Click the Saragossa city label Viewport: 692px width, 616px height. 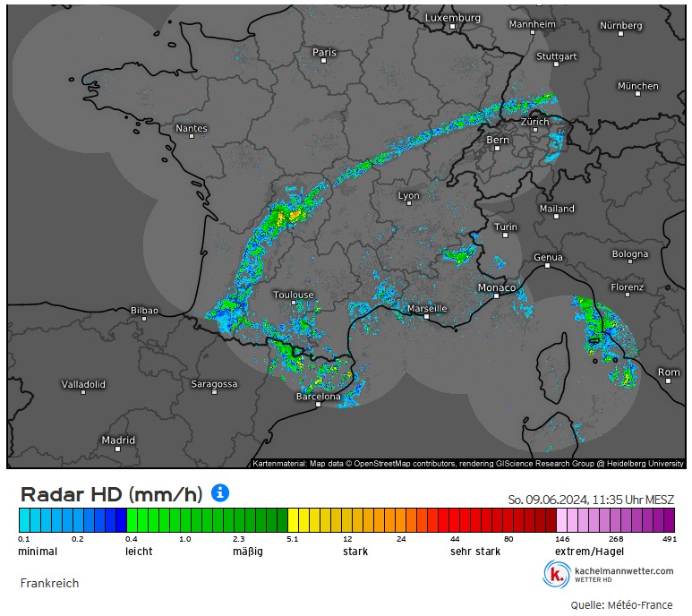(215, 384)
